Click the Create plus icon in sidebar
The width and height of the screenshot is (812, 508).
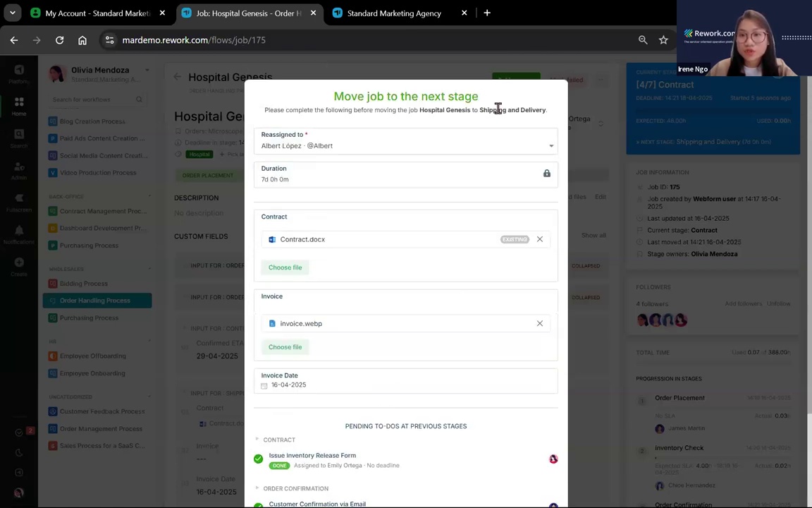[19, 267]
